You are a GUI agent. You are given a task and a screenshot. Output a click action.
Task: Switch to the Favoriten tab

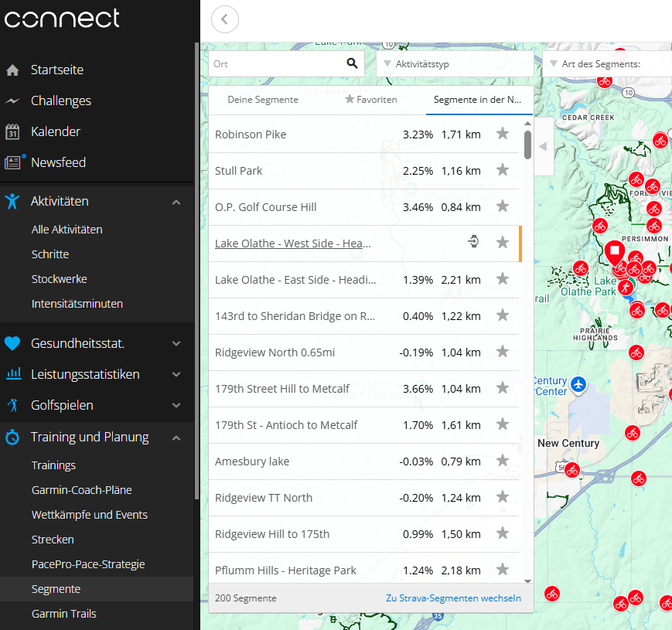[371, 100]
